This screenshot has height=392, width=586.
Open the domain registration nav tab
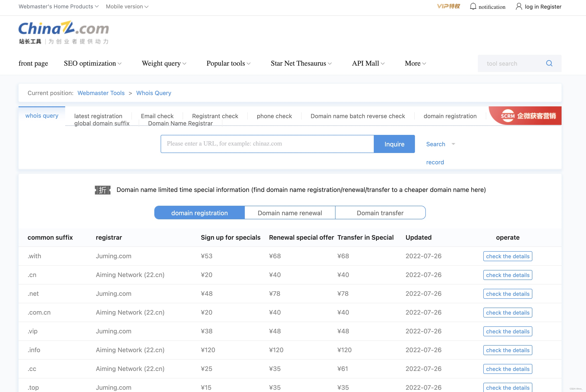point(450,116)
